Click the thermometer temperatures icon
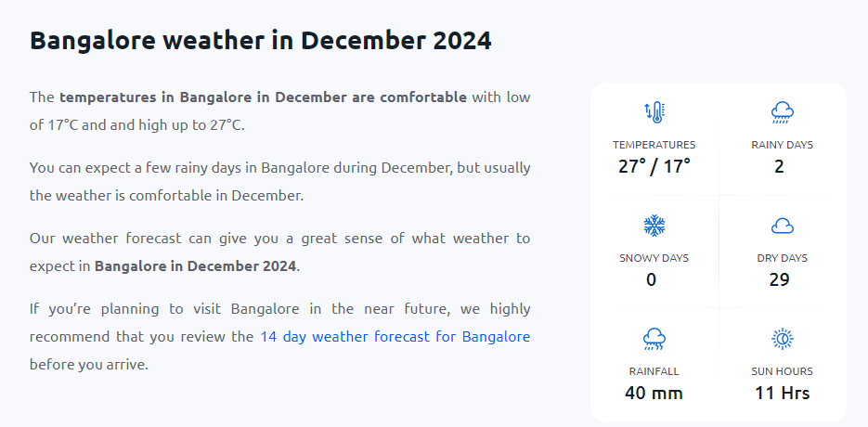 tap(654, 113)
